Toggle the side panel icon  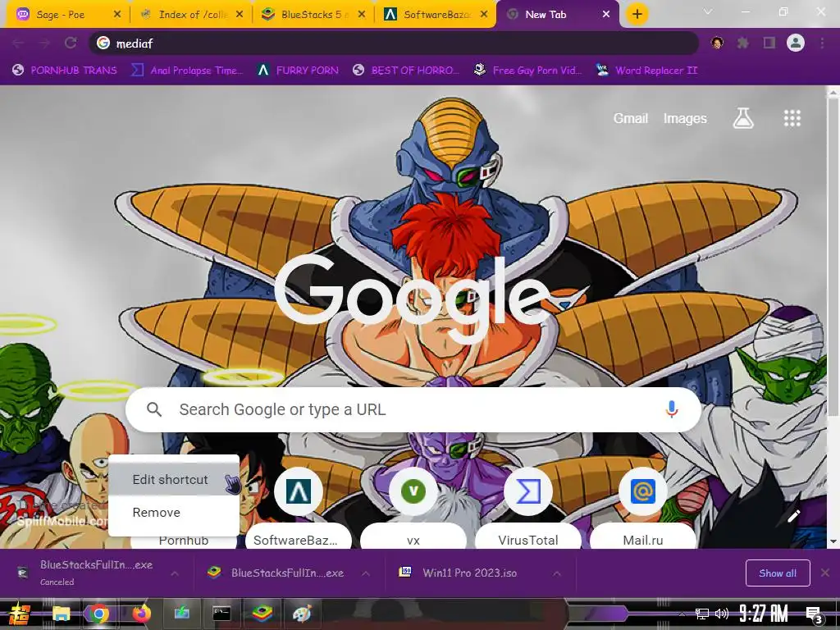click(769, 43)
